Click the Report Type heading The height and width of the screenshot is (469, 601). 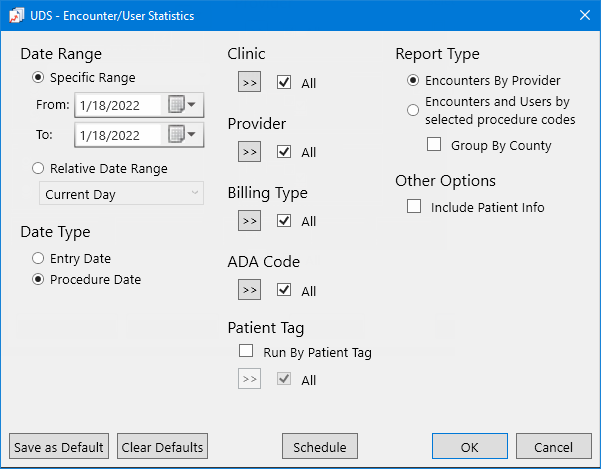point(437,54)
